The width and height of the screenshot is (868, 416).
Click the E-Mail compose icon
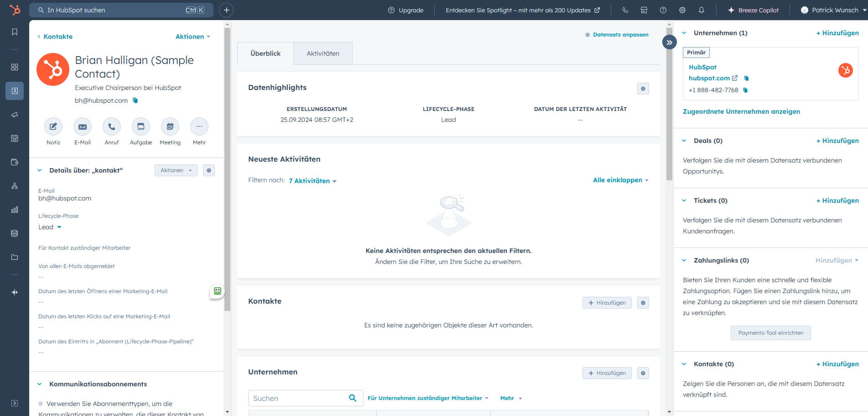click(x=83, y=127)
